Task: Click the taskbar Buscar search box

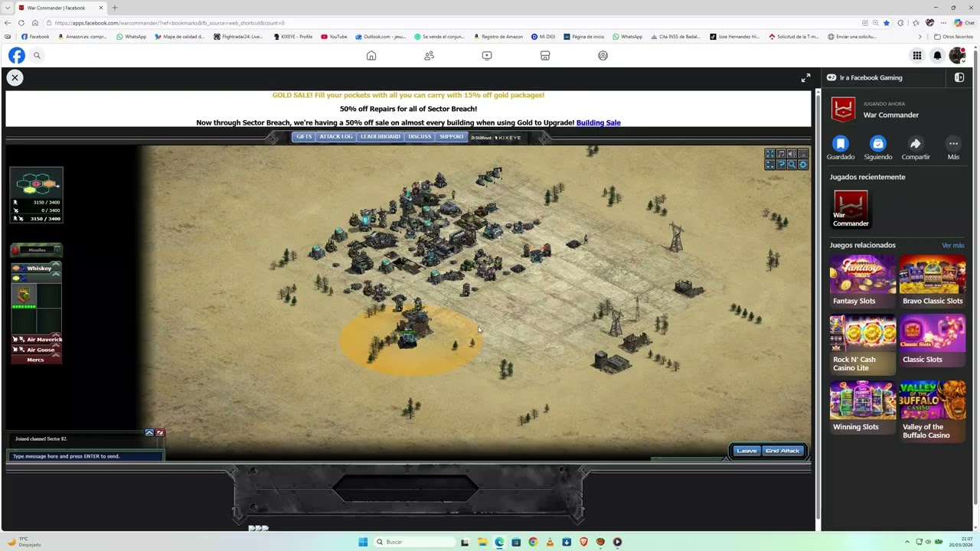Action: click(414, 542)
